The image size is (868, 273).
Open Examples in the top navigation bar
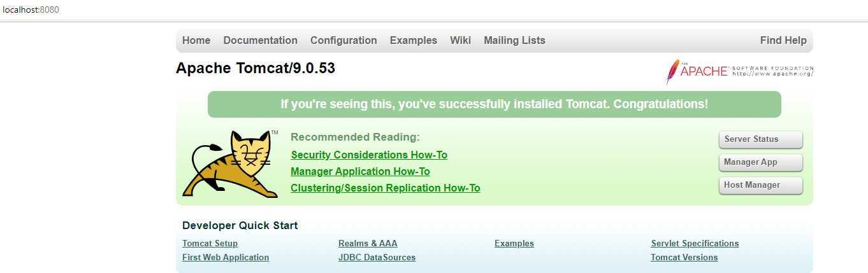click(414, 40)
